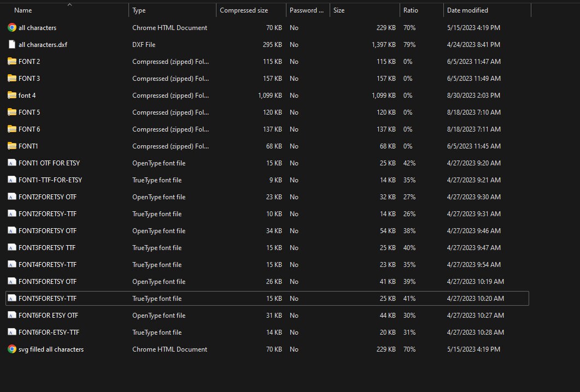Screen dimensions: 580x392
Task: Click the Size column header
Action: point(339,10)
